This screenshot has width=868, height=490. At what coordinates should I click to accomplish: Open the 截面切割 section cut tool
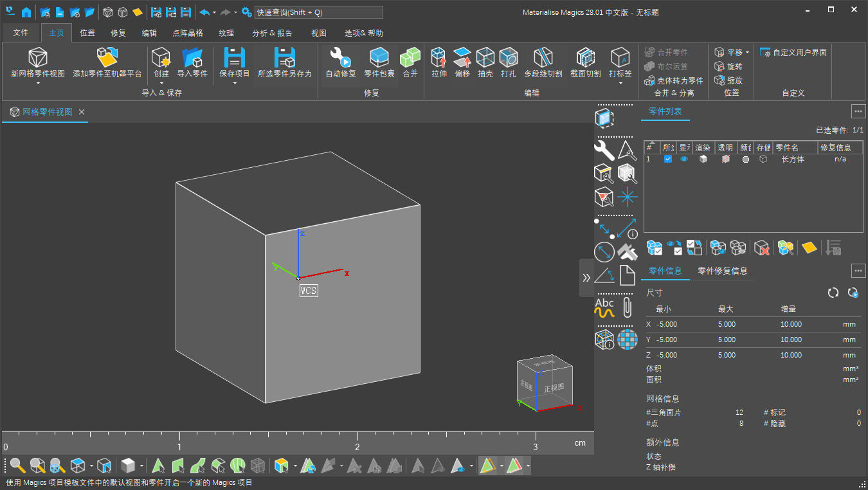pos(586,62)
